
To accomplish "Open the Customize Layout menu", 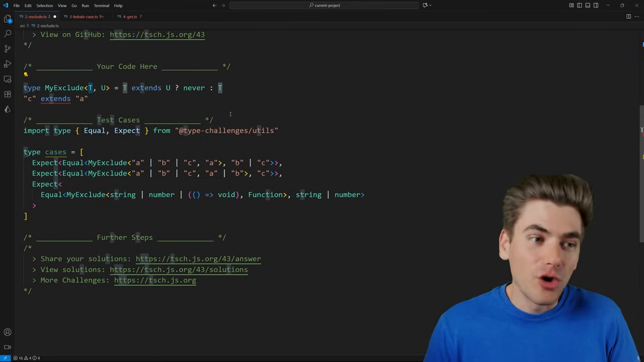I will (x=572, y=6).
